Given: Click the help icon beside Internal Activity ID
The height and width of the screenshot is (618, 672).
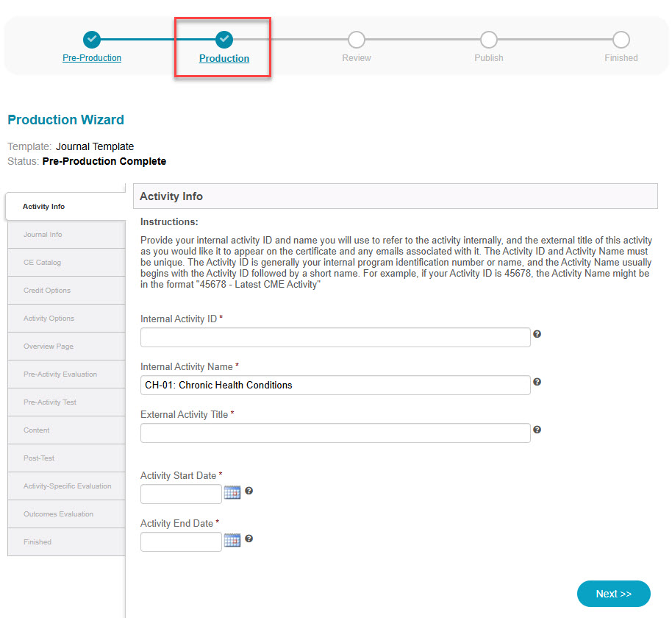Looking at the screenshot, I should pos(537,334).
